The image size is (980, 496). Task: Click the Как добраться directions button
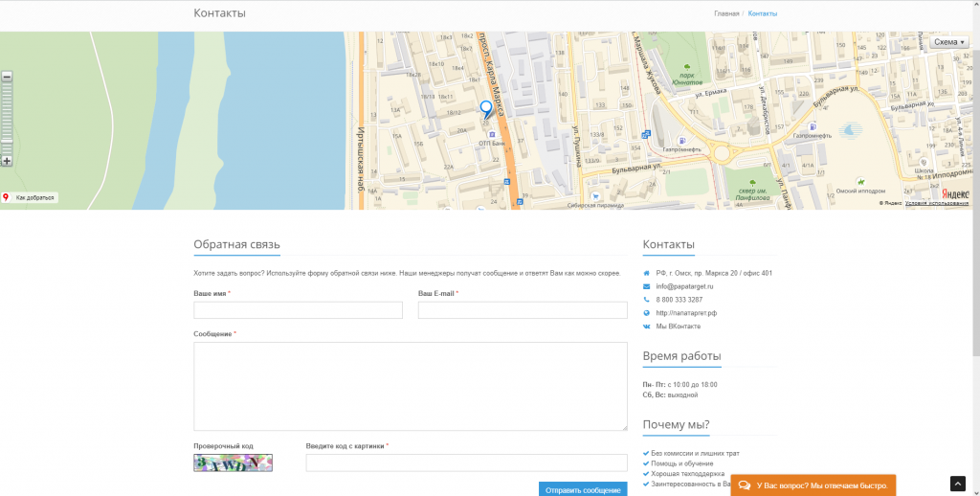pos(31,197)
